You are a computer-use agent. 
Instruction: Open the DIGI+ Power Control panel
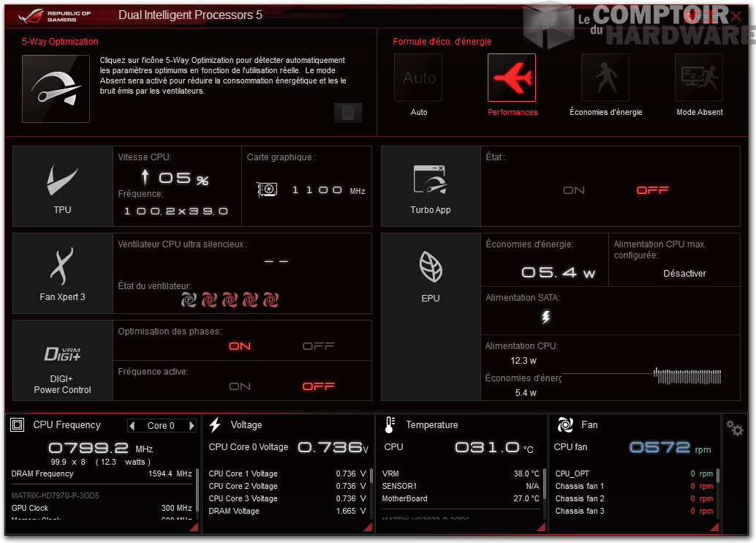point(63,361)
